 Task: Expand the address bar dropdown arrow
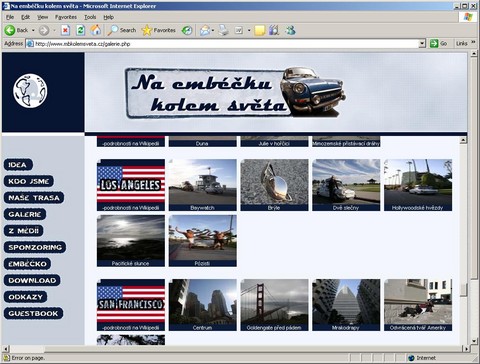click(x=422, y=43)
